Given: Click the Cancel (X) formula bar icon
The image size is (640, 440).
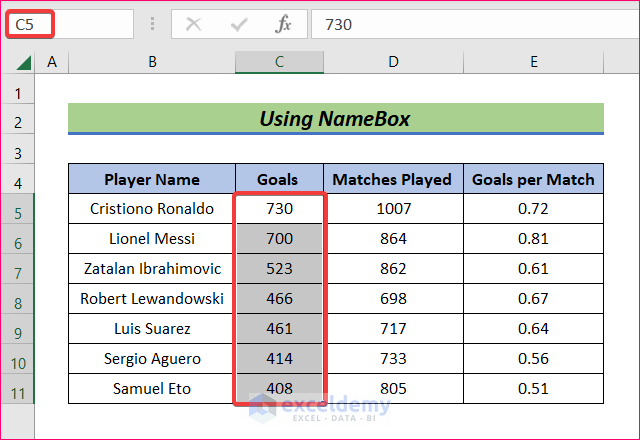Looking at the screenshot, I should (194, 24).
